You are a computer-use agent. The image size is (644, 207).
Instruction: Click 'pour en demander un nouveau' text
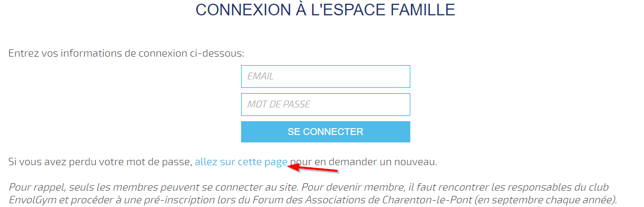[364, 162]
